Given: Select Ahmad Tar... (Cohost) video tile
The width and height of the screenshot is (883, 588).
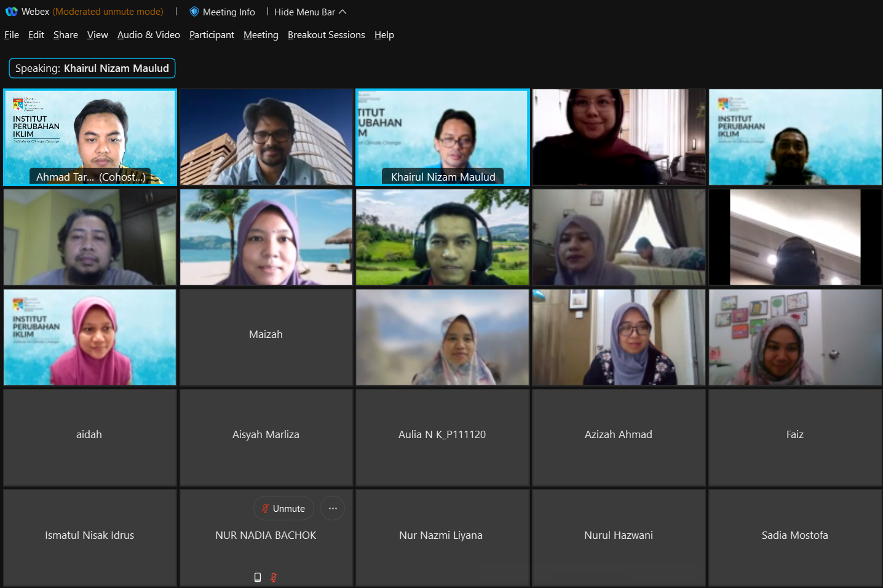Looking at the screenshot, I should click(x=90, y=137).
